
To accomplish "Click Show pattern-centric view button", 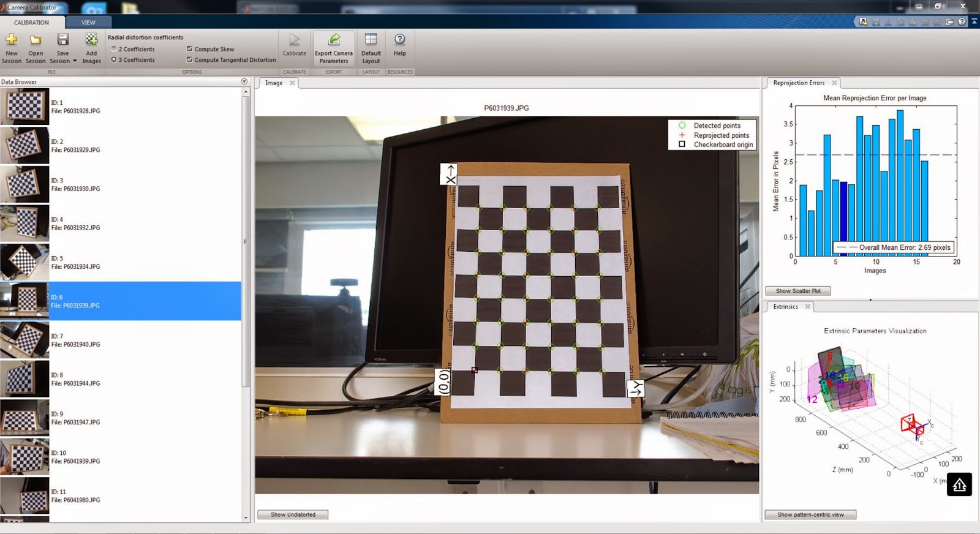I will 810,514.
